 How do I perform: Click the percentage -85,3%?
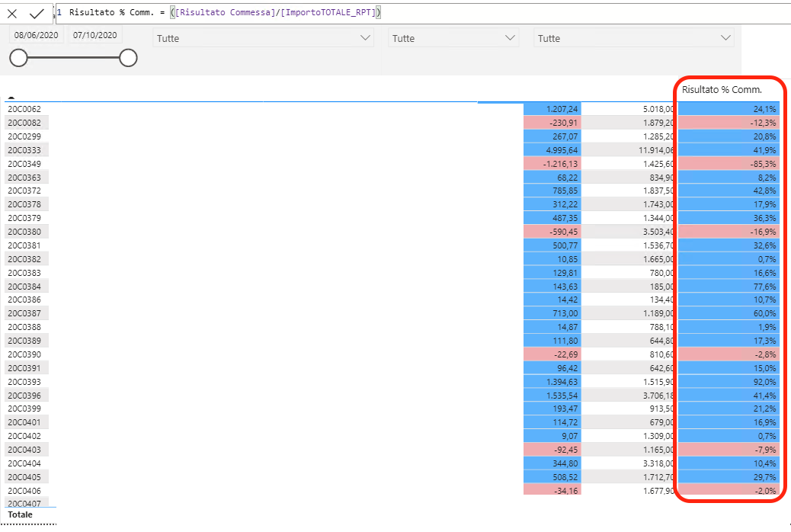click(x=764, y=164)
